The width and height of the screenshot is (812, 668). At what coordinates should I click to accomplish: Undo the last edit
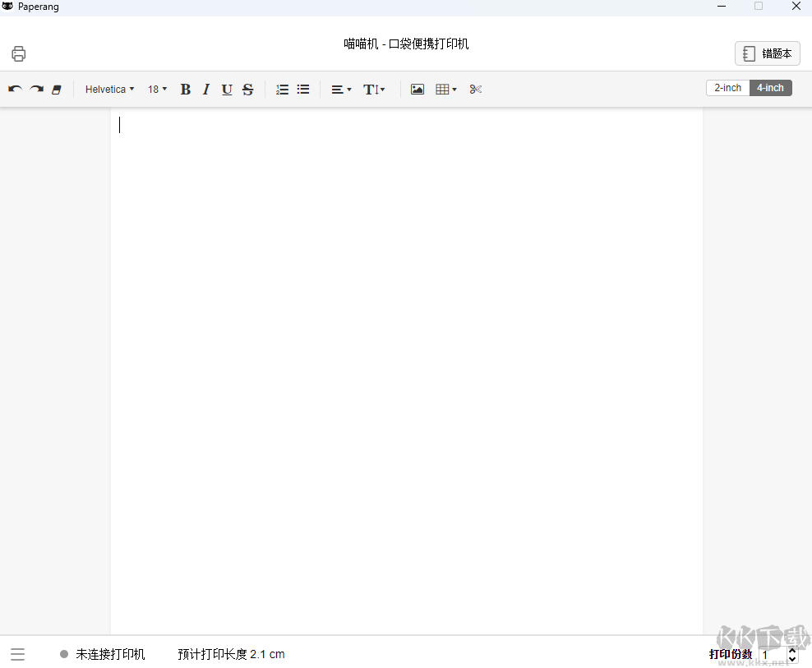pyautogui.click(x=15, y=89)
